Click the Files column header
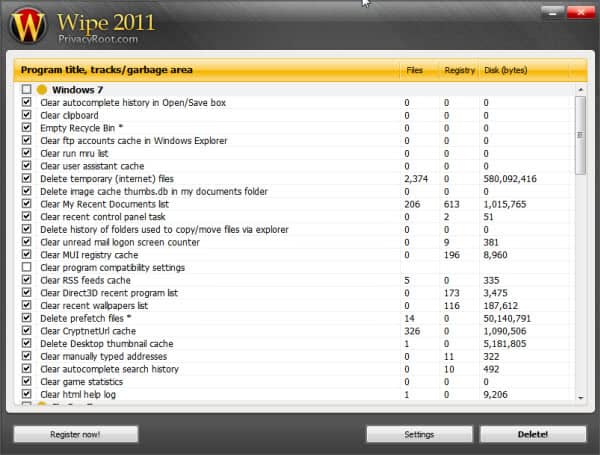This screenshot has width=600, height=455. click(x=419, y=70)
